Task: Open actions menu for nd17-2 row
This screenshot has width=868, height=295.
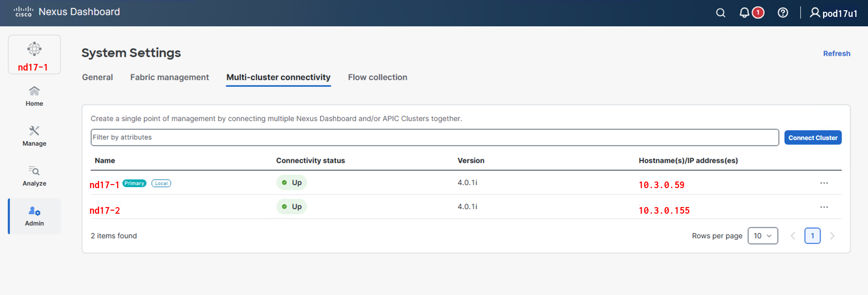Action: click(x=824, y=207)
